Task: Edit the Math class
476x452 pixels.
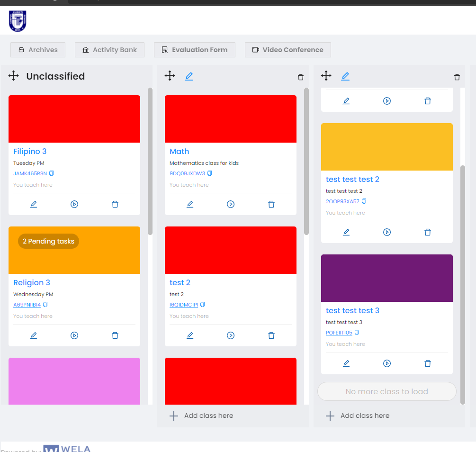Action: (190, 204)
